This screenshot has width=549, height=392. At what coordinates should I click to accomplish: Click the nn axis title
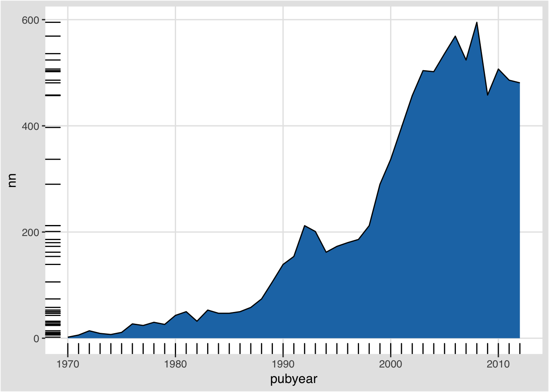(x=13, y=180)
